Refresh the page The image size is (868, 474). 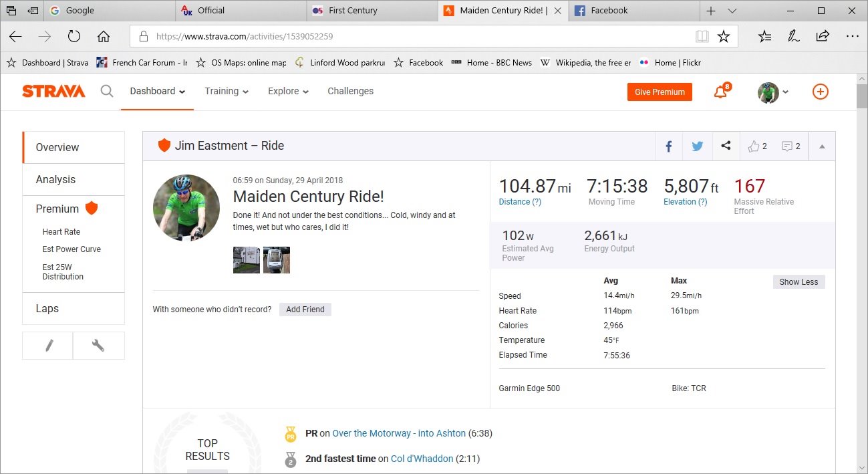74,37
